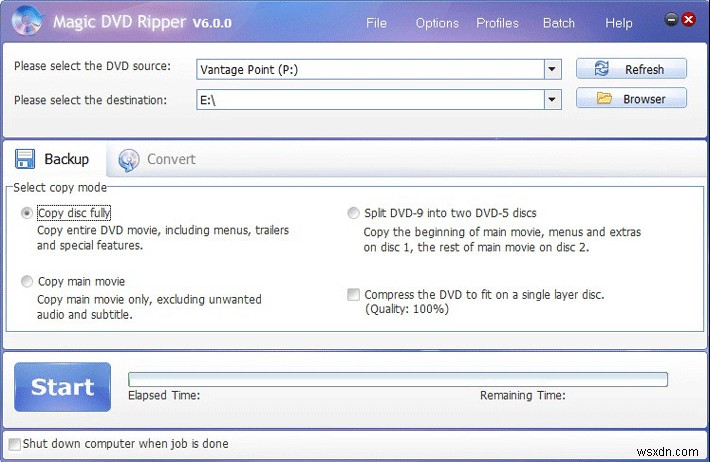This screenshot has height=462, width=710.
Task: Open the Batch menu
Action: [x=559, y=23]
